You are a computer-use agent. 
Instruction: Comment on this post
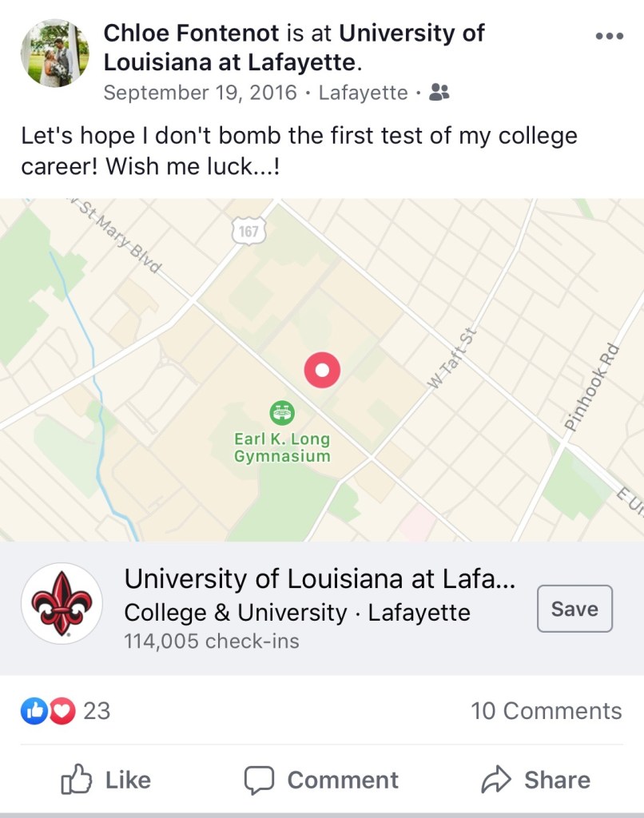(321, 780)
